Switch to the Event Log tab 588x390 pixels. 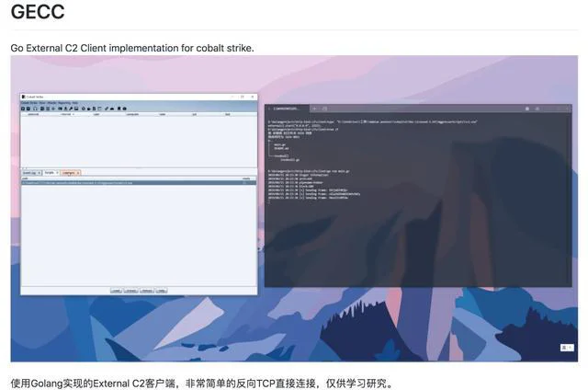[29, 173]
